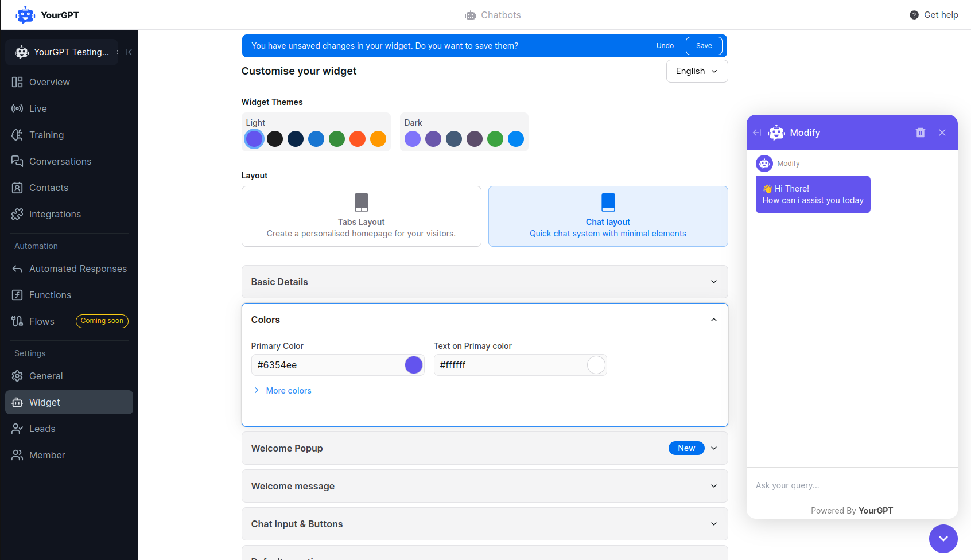Viewport: 971px width, 560px height.
Task: Select the green Light theme swatch
Action: pos(337,139)
